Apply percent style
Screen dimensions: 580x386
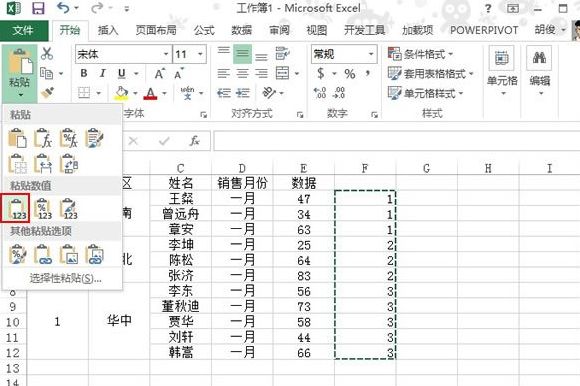click(350, 74)
